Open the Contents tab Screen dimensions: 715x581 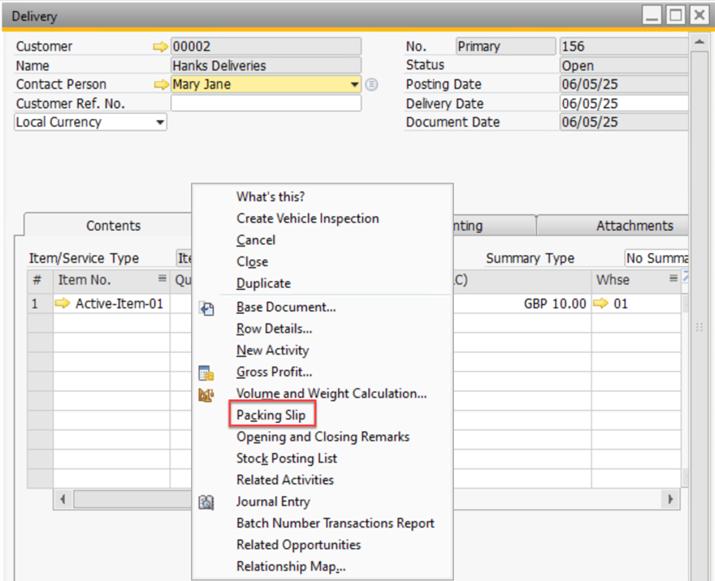point(113,226)
